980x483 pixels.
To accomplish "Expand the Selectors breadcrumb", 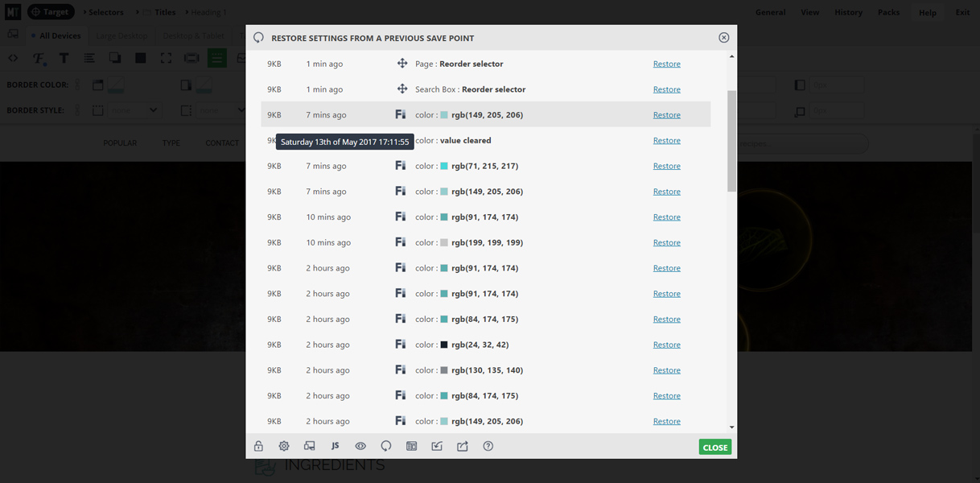I will [x=104, y=12].
